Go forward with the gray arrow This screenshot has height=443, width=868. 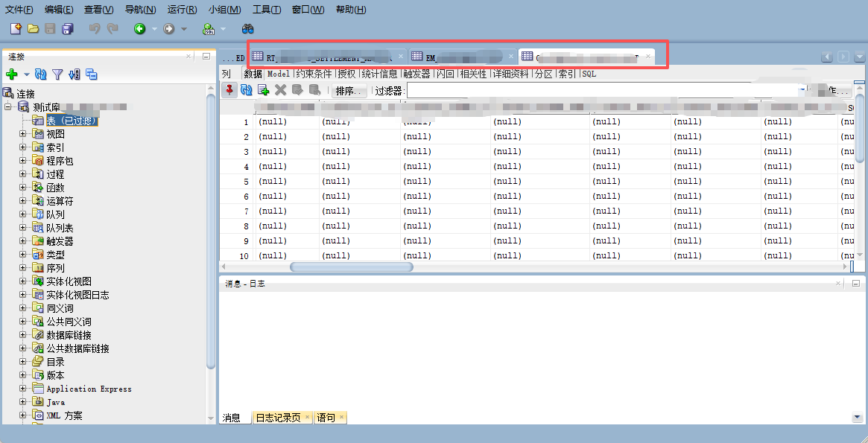[169, 29]
